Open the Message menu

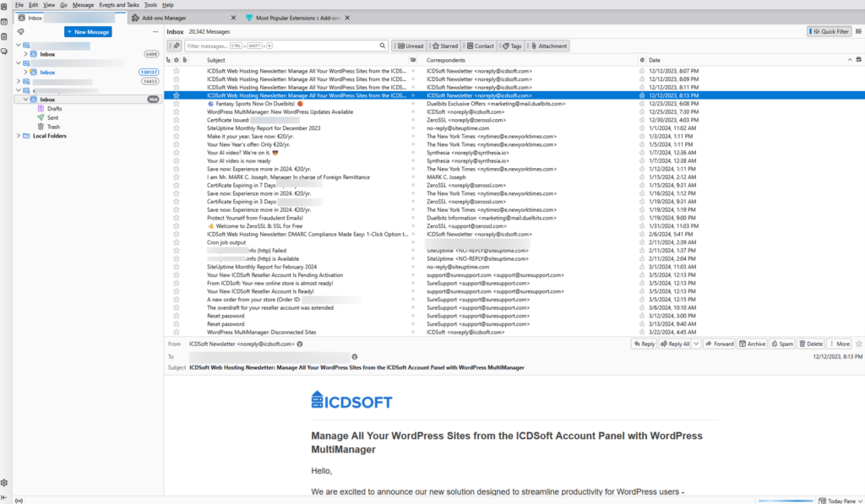coord(84,5)
